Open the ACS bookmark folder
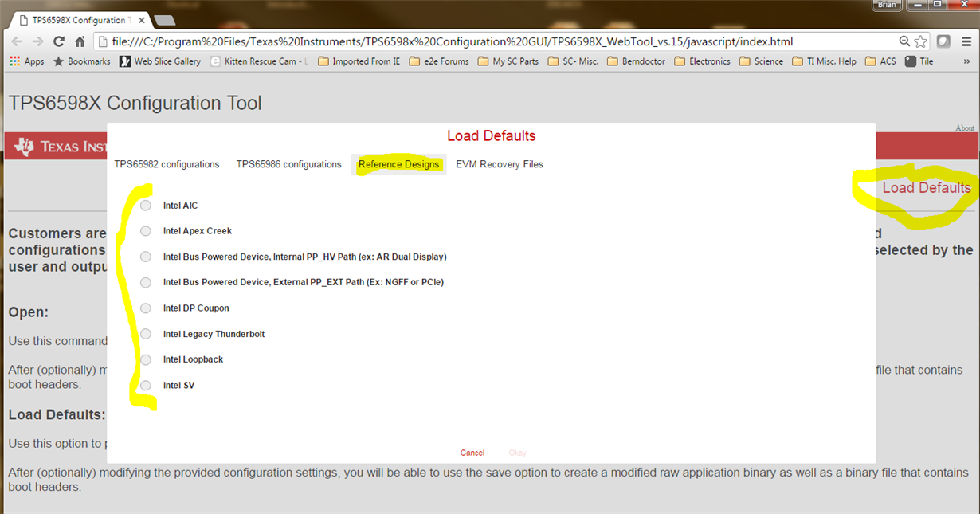Image resolution: width=980 pixels, height=514 pixels. [880, 61]
